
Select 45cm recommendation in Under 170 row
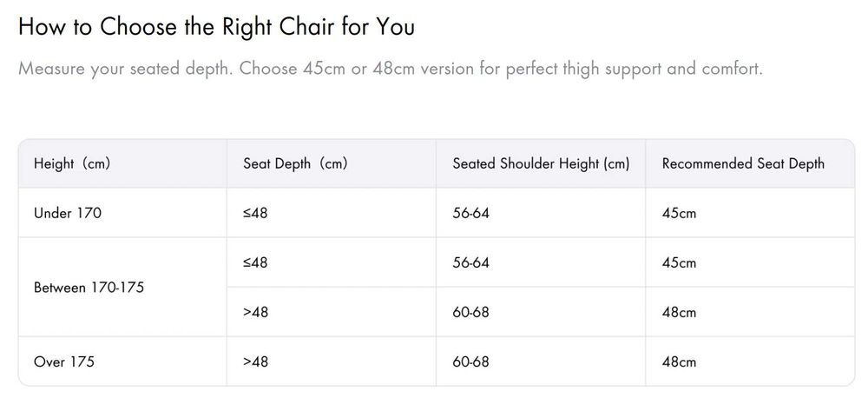[679, 213]
